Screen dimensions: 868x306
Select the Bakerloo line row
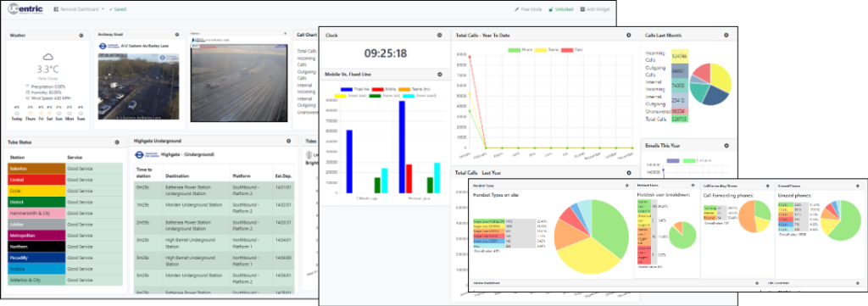(x=64, y=169)
